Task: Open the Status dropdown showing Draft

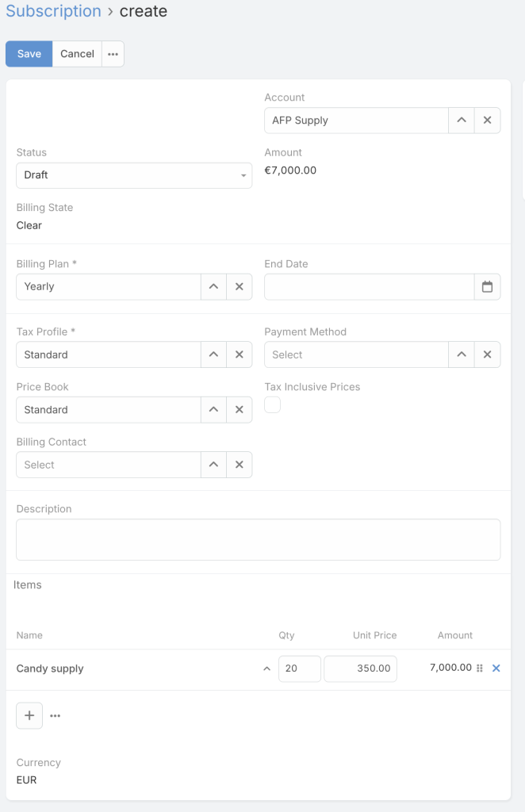Action: [134, 175]
